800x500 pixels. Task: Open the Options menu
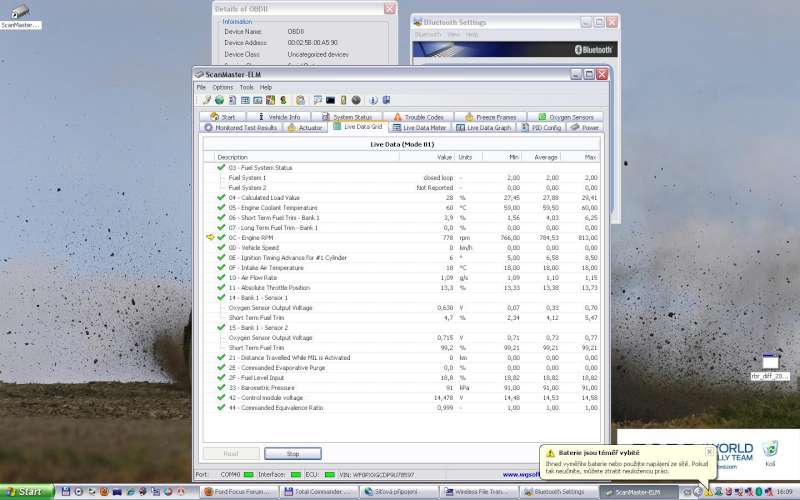tap(222, 87)
